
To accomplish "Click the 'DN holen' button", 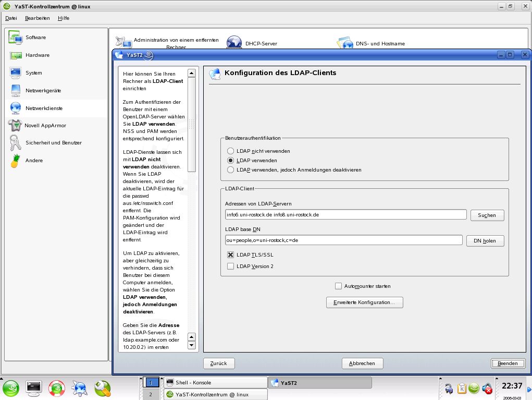I will 485,241.
